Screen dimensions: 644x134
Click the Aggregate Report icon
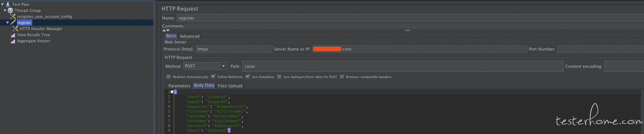13,41
